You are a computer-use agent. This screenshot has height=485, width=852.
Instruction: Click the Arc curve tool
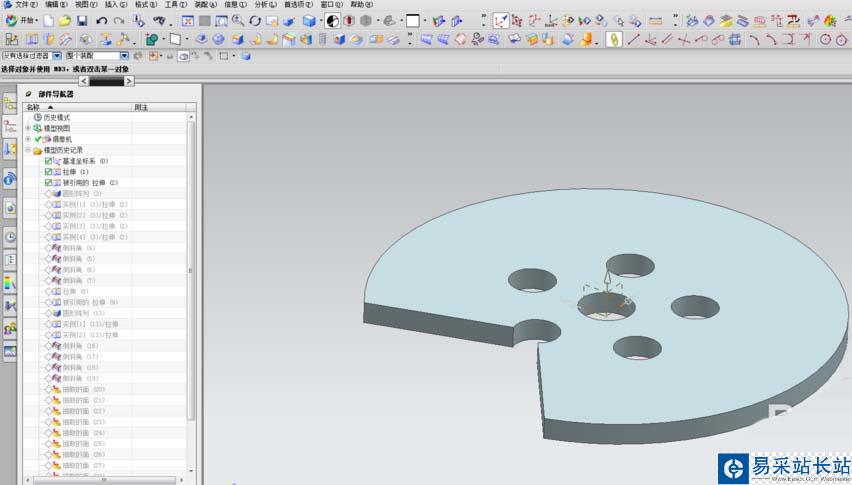(x=754, y=40)
